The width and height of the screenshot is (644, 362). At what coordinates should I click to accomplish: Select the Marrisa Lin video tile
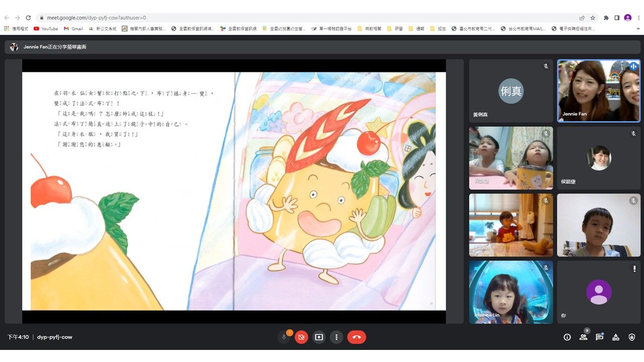pos(511,292)
